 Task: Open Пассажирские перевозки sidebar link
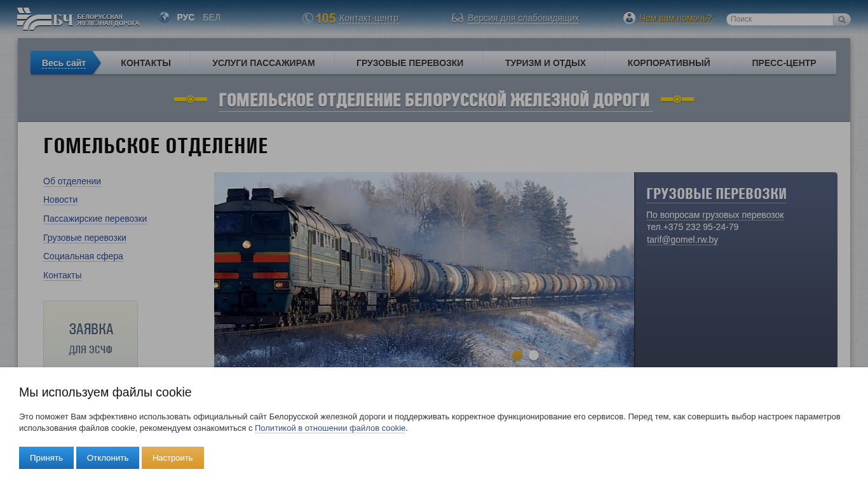coord(95,219)
